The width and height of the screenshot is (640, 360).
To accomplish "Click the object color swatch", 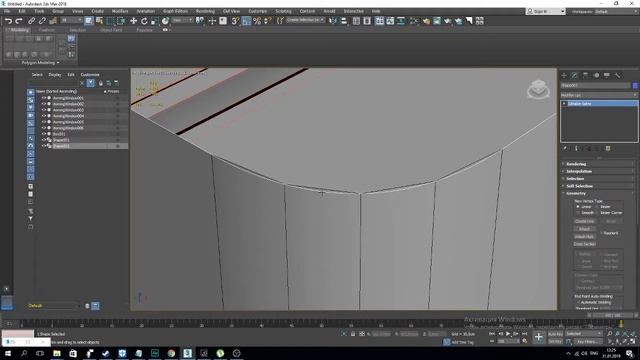I will click(635, 86).
